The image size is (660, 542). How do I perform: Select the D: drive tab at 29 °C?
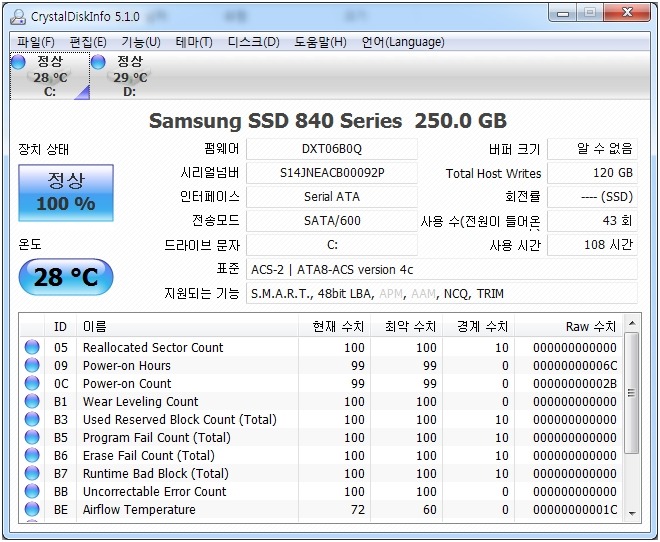coord(130,76)
